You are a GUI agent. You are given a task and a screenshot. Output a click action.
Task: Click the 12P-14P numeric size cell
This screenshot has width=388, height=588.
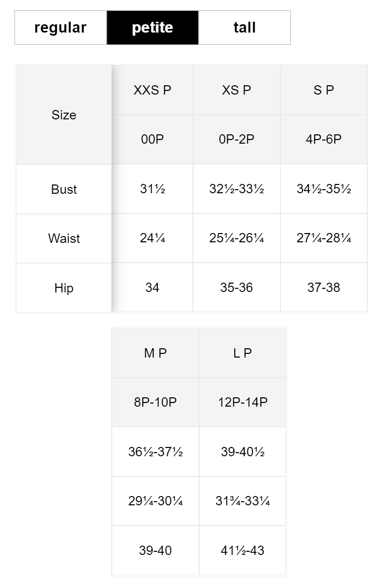243,403
